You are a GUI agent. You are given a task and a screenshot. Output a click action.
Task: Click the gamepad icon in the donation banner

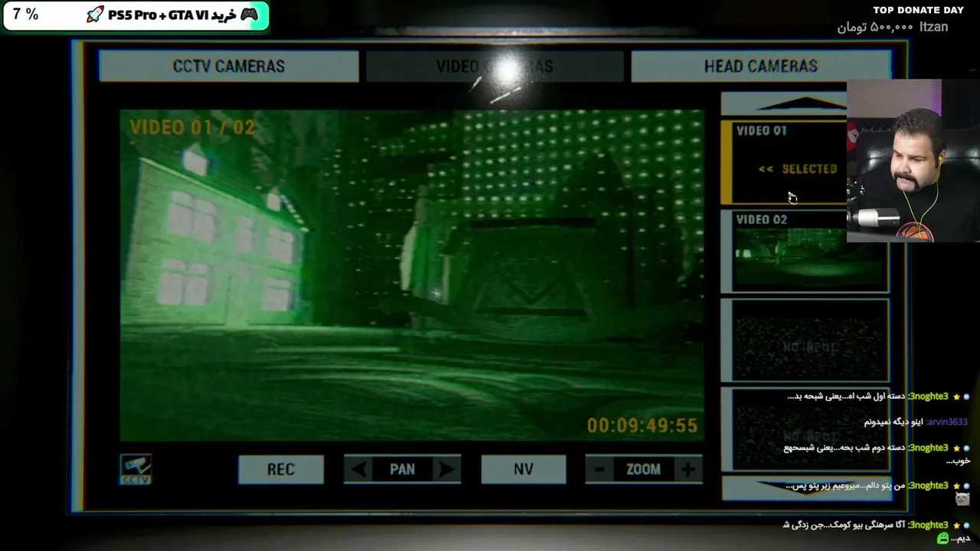tap(249, 15)
